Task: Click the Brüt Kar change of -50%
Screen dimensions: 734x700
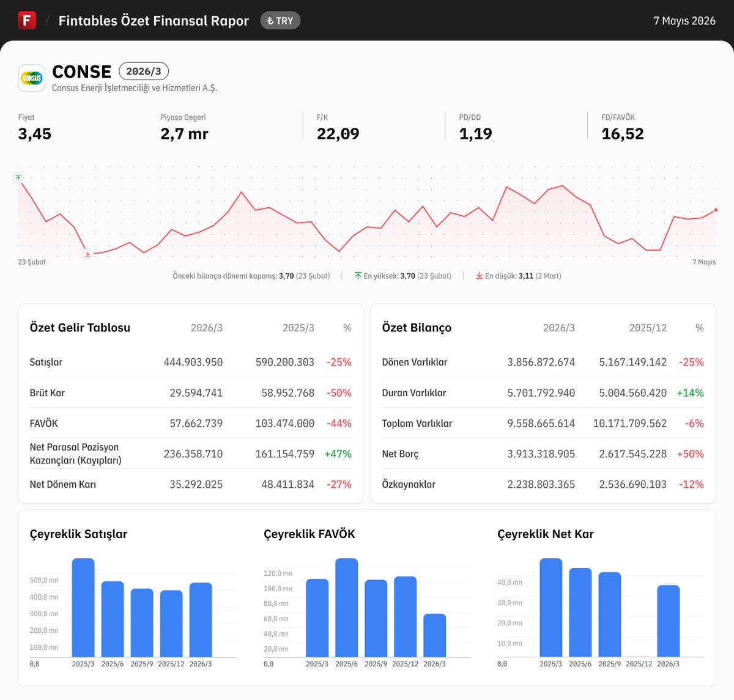Action: tap(339, 392)
